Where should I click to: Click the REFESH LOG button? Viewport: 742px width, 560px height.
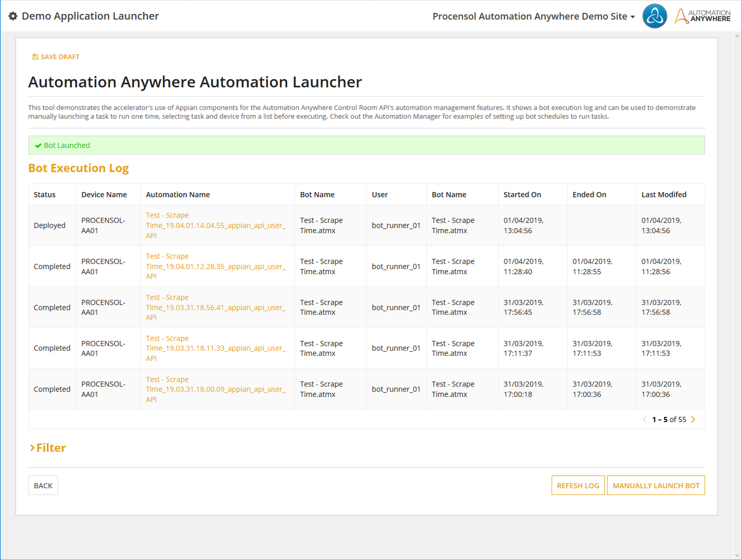[x=578, y=485]
